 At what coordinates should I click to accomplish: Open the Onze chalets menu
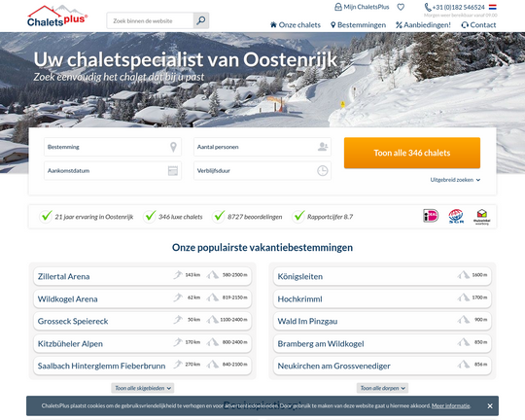point(296,24)
